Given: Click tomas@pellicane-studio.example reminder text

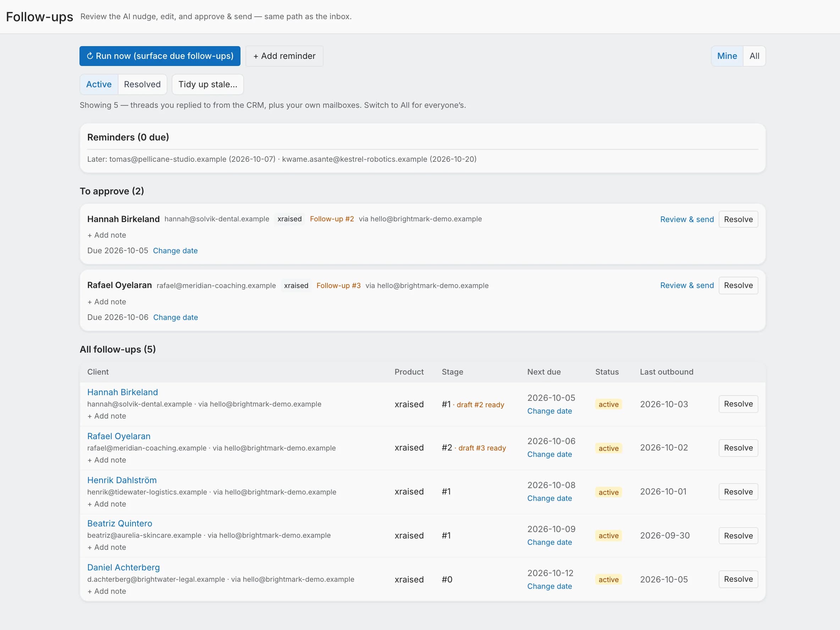Looking at the screenshot, I should [168, 159].
